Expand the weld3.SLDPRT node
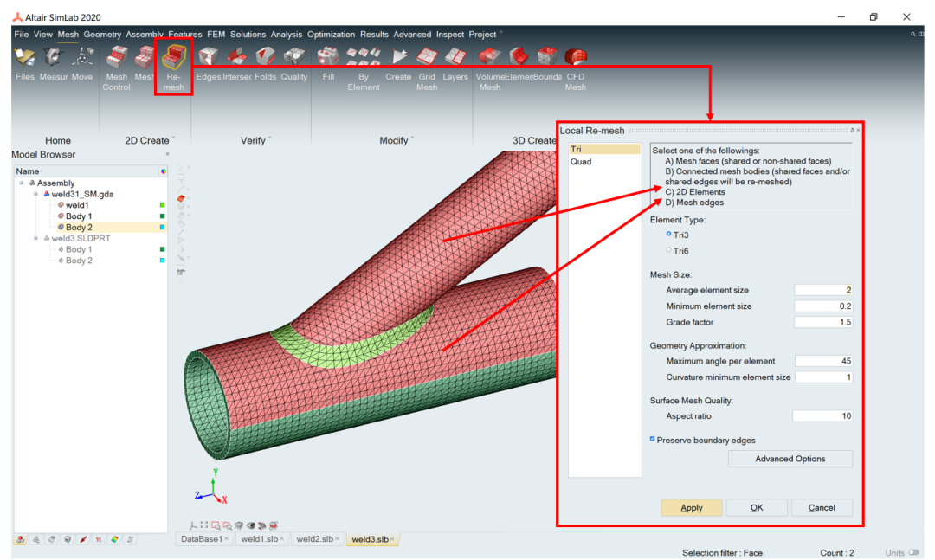 (35, 238)
